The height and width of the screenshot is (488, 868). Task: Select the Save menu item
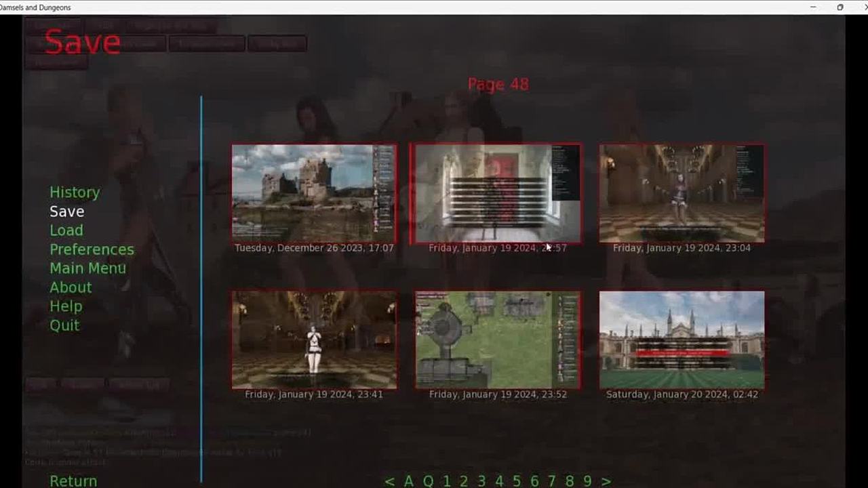66,211
